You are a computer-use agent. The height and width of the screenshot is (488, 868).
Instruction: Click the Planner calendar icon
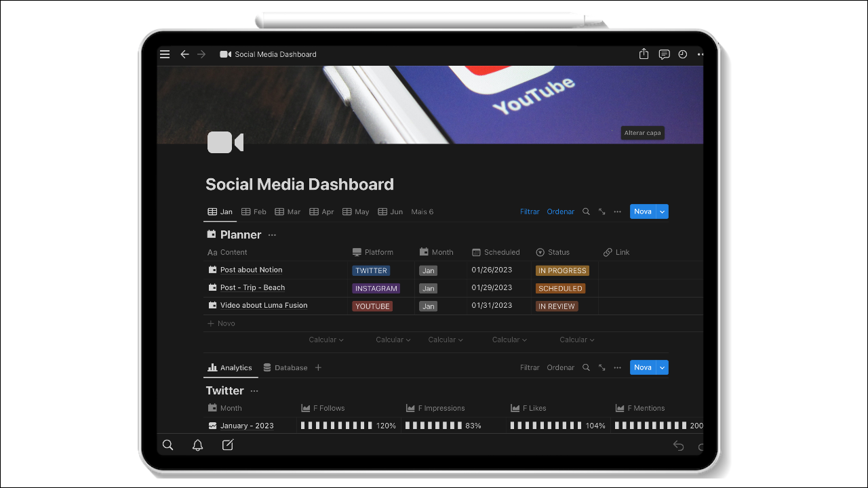point(212,235)
